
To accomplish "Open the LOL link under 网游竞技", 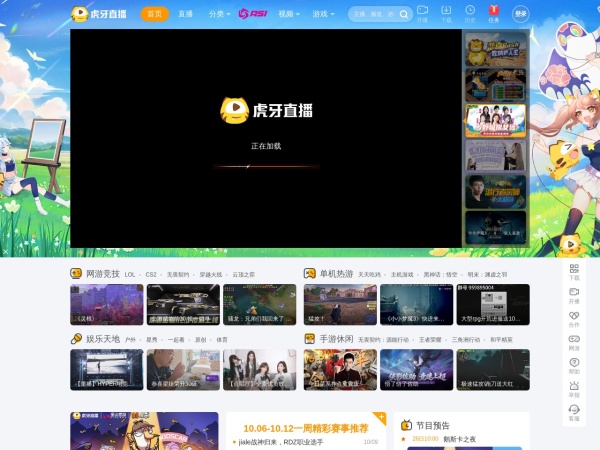I will click(x=130, y=274).
